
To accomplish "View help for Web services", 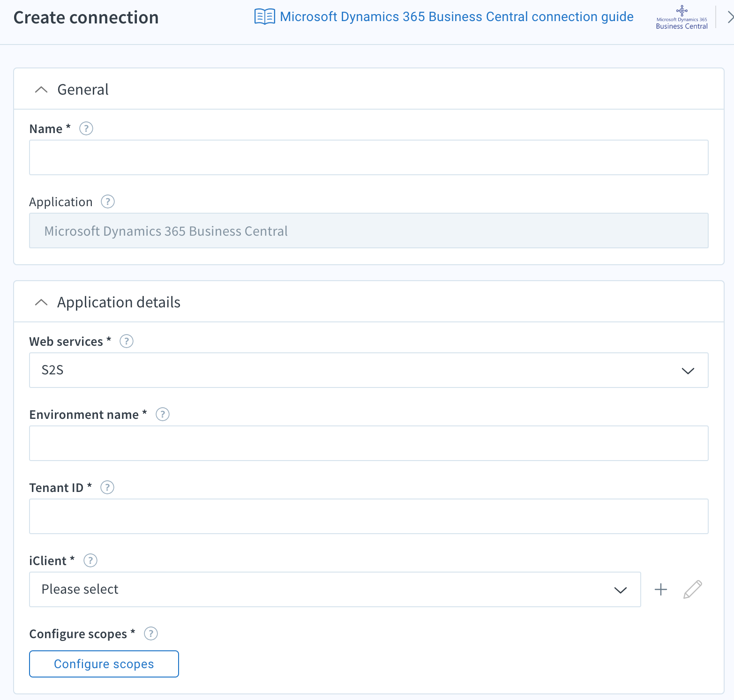I will (126, 341).
